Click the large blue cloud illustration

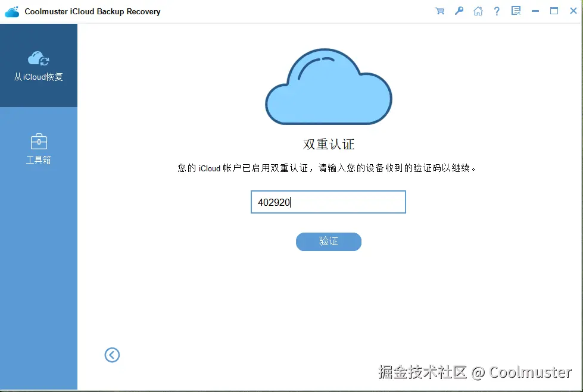[328, 86]
